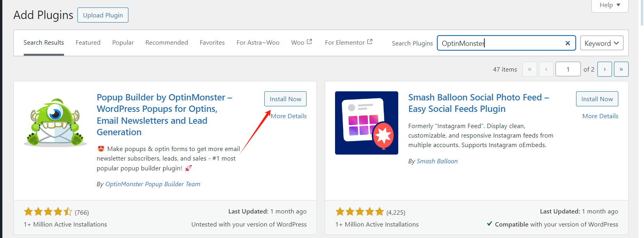Screen dimensions: 644x238
Task: Open the Keyword search type dropdown
Action: pyautogui.click(x=602, y=43)
